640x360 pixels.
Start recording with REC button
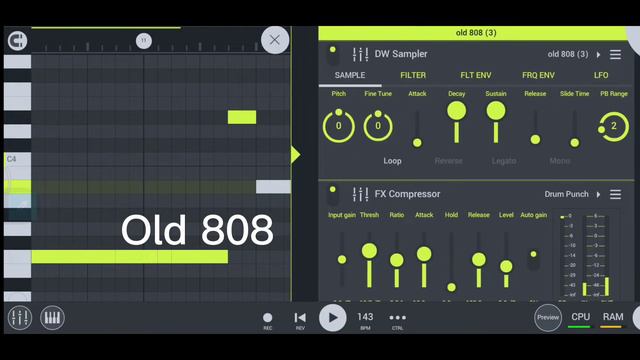pyautogui.click(x=267, y=320)
